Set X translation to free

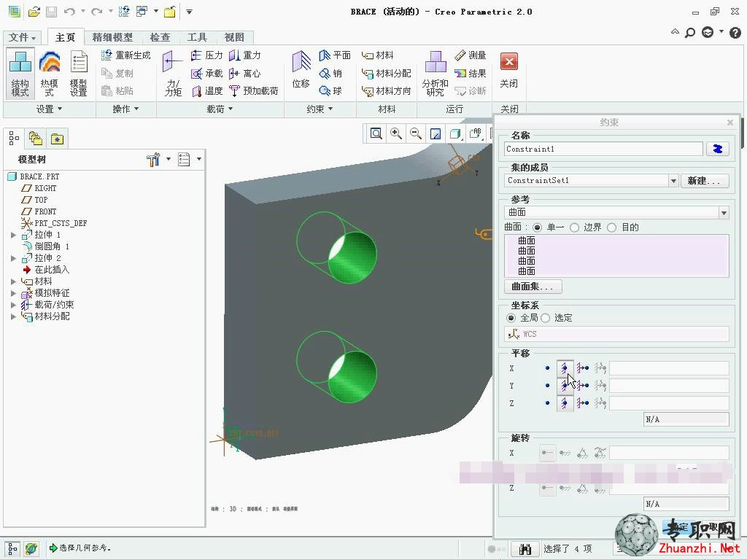click(548, 368)
